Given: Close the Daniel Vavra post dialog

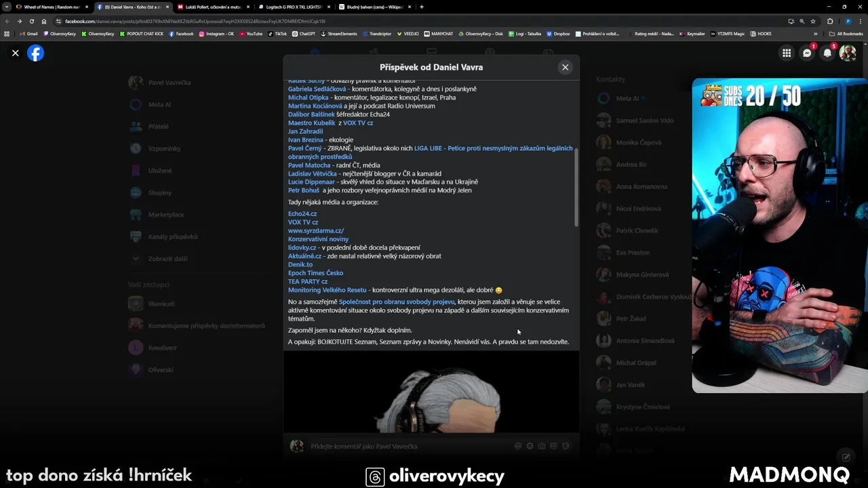Looking at the screenshot, I should (565, 67).
